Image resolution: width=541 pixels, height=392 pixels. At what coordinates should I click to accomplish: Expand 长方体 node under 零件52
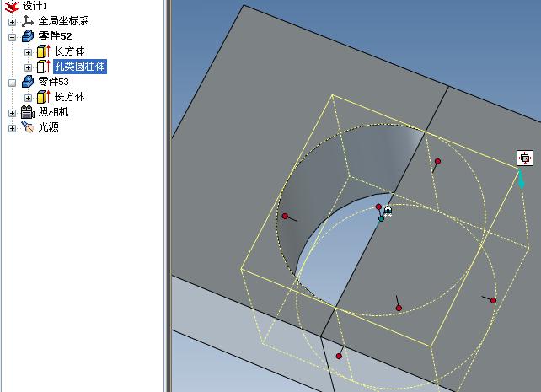coord(29,53)
